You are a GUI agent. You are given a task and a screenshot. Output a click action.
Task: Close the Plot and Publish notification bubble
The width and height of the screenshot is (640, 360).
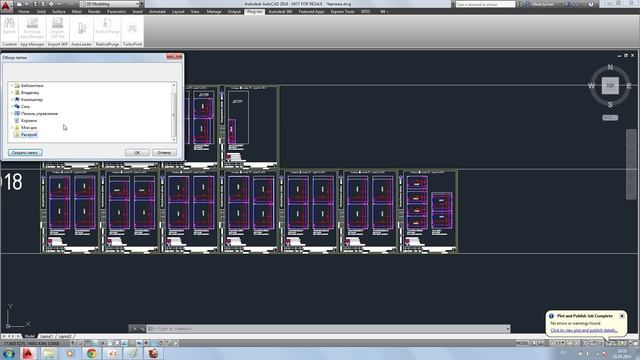pos(622,316)
